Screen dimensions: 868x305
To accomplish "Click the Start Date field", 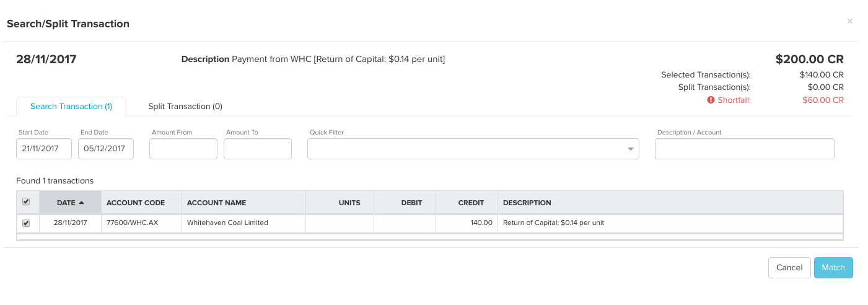I will [44, 149].
